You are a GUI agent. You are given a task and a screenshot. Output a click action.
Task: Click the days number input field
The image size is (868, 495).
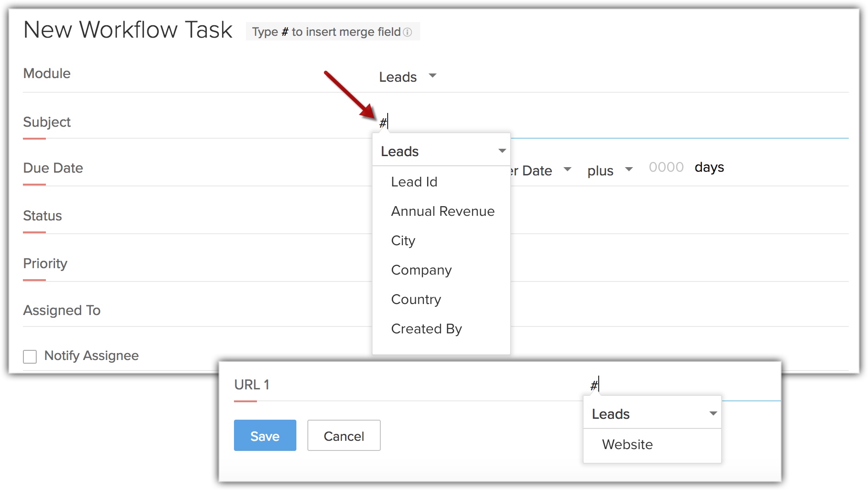point(666,168)
